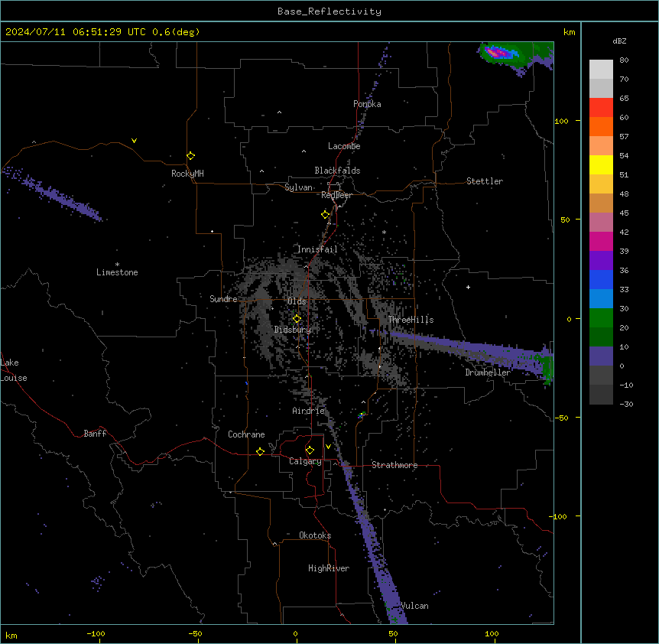Click the Stettler label

point(485,181)
